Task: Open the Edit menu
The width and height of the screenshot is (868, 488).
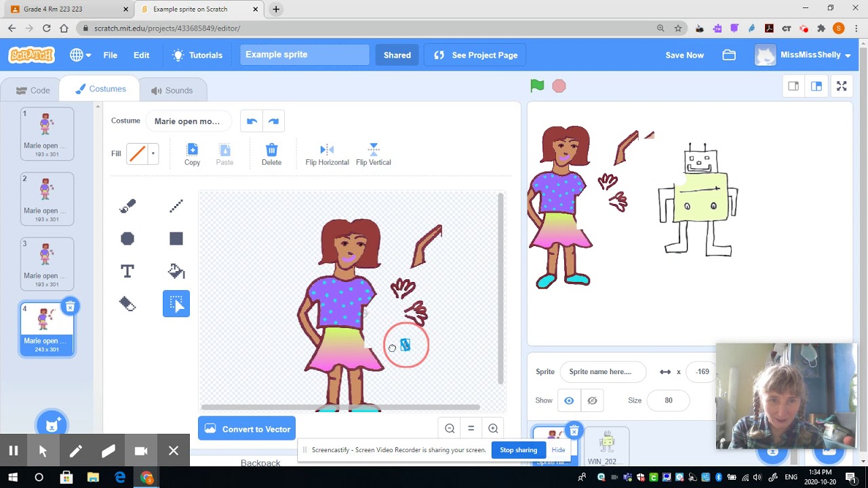Action: (141, 55)
